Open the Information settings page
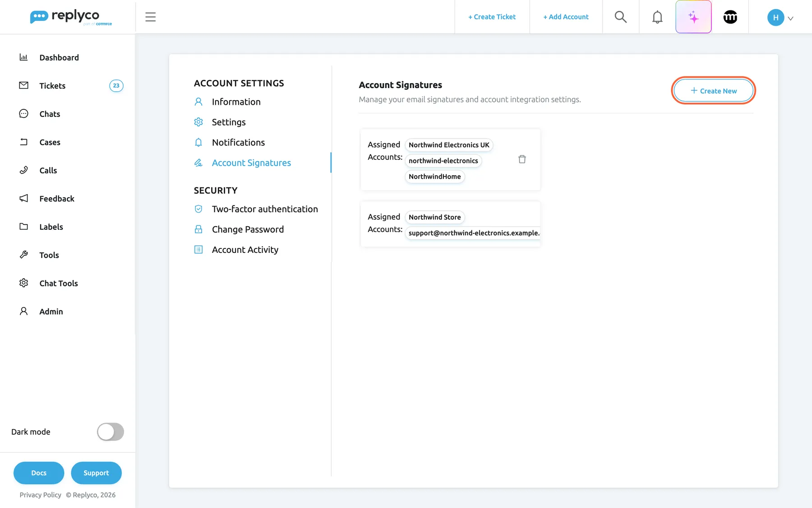 click(236, 102)
